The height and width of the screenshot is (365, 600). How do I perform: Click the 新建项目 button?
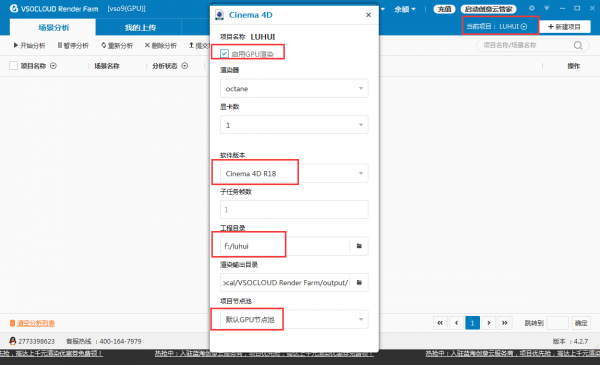564,27
